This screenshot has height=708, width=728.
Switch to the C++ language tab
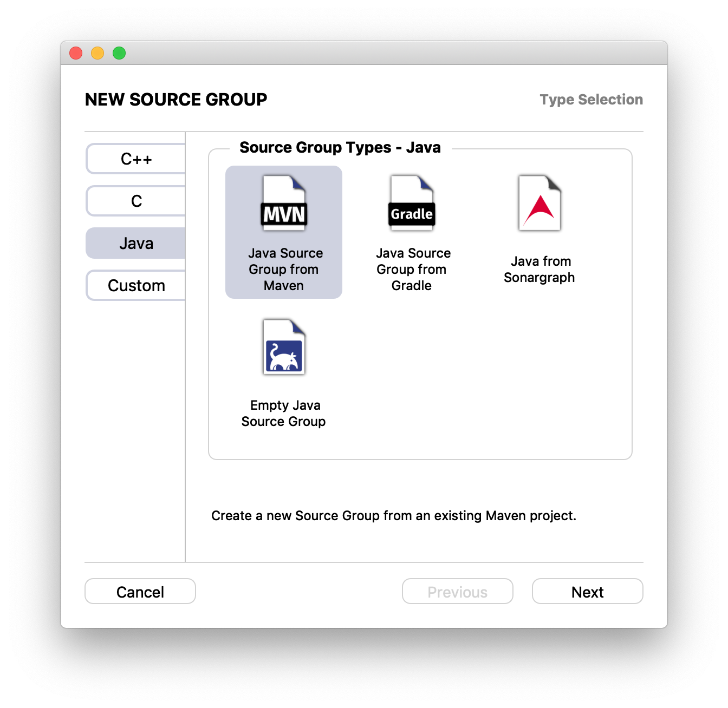click(x=136, y=159)
